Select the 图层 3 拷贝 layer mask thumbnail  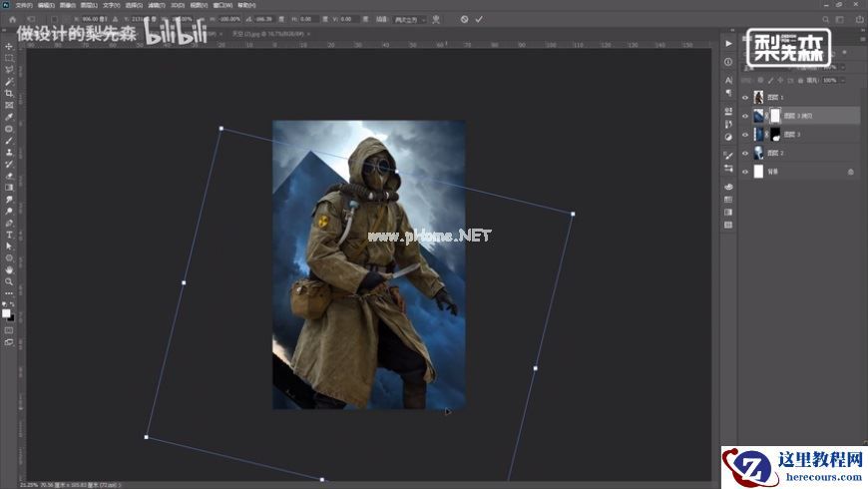(775, 116)
